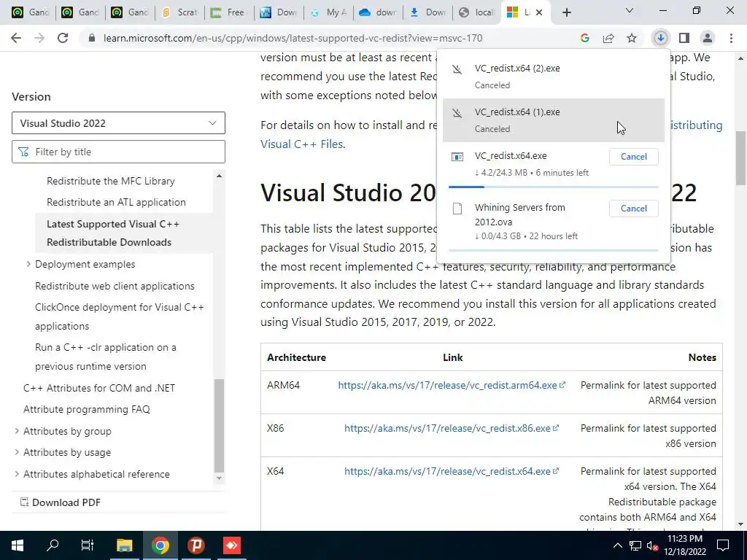Switch to the first Gandi tab
Viewport: 747px width, 560px height.
tap(31, 12)
